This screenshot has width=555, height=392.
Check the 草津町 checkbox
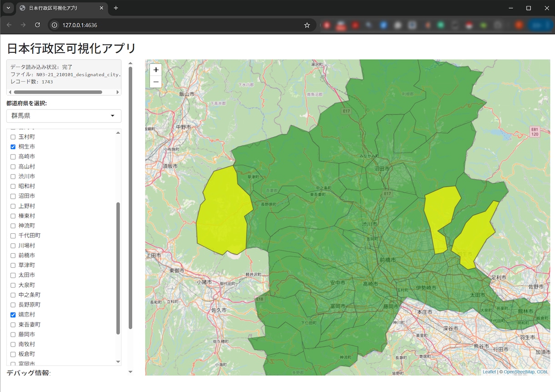pyautogui.click(x=13, y=265)
